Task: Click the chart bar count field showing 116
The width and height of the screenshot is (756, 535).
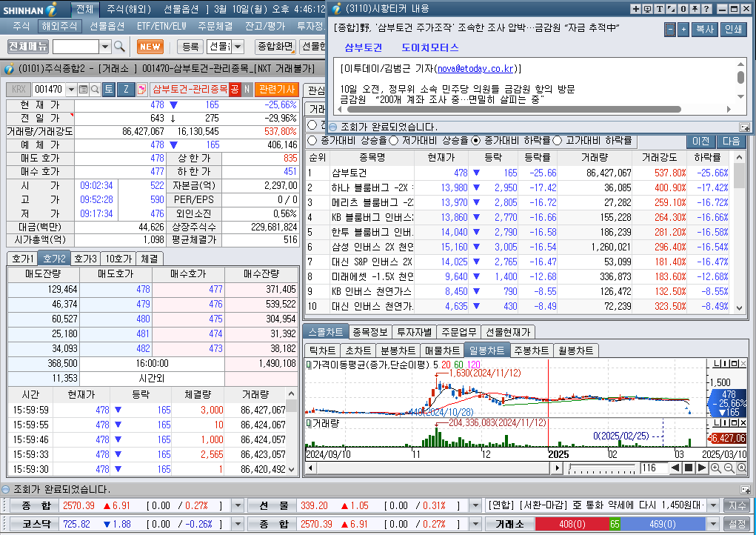Action: click(653, 468)
